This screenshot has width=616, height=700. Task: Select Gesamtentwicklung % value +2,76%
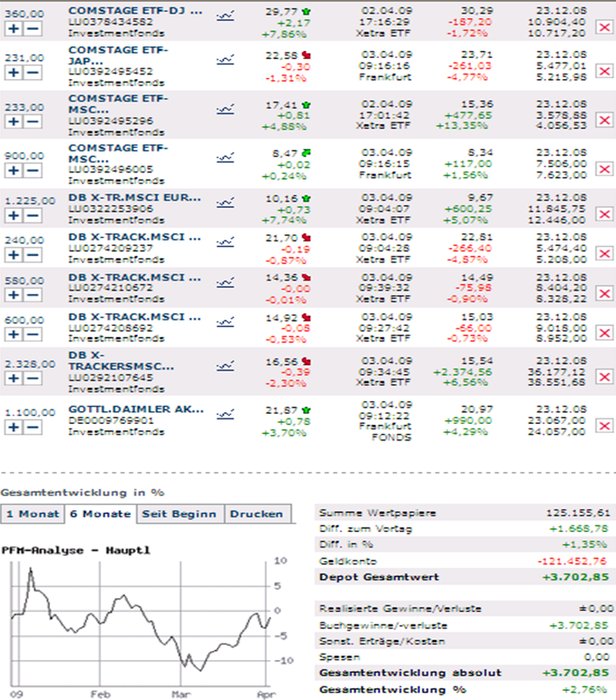click(x=584, y=690)
